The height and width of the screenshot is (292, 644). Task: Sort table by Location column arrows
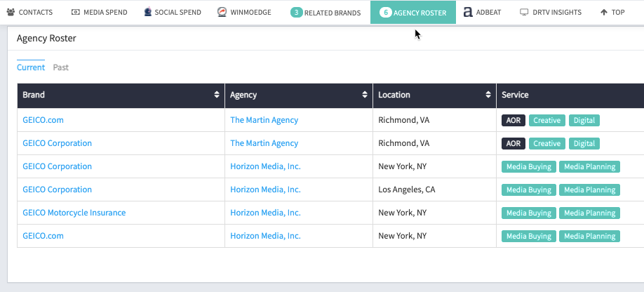[488, 95]
